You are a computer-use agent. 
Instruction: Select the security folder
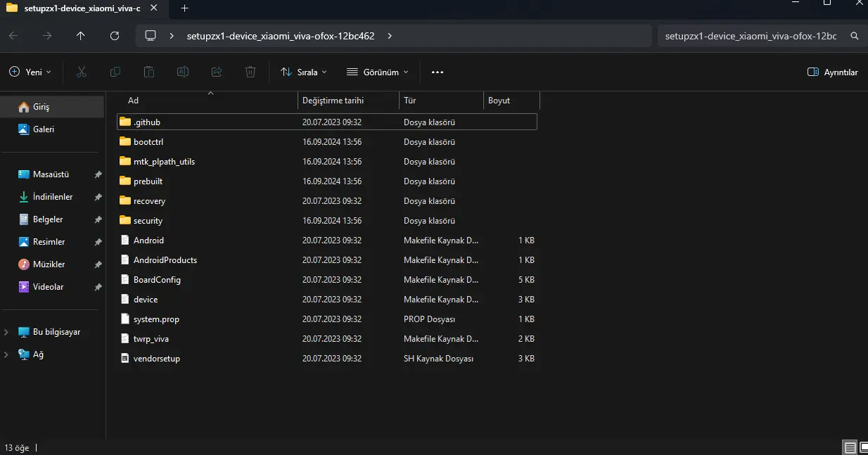(327, 220)
